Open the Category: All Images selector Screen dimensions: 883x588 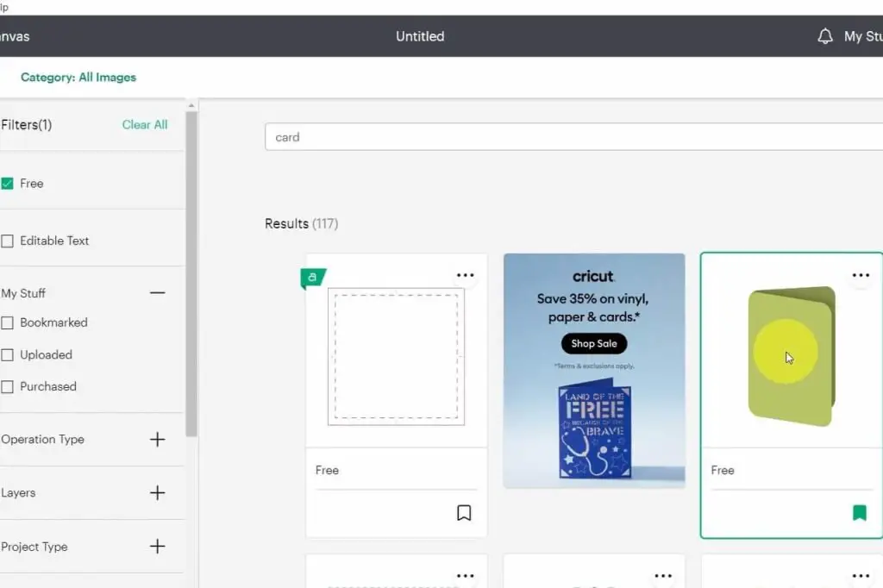click(78, 77)
